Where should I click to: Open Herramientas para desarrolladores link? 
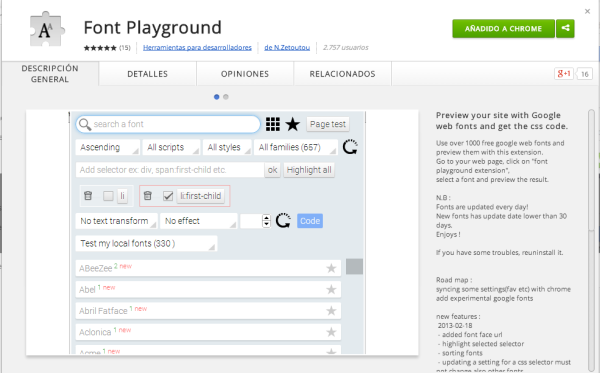coord(197,47)
